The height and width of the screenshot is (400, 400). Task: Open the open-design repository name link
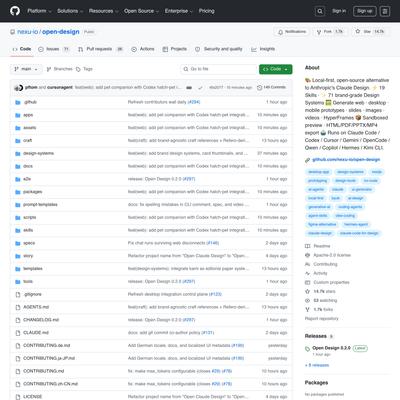[61, 32]
